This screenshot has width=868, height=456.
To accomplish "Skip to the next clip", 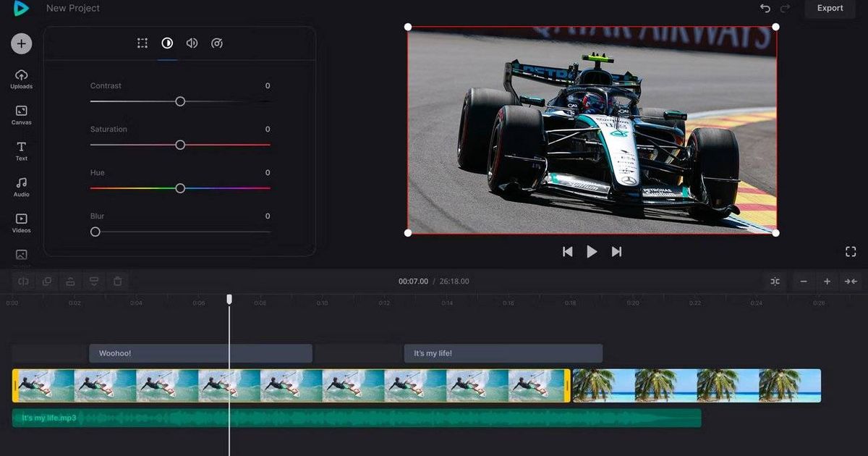I will 616,251.
